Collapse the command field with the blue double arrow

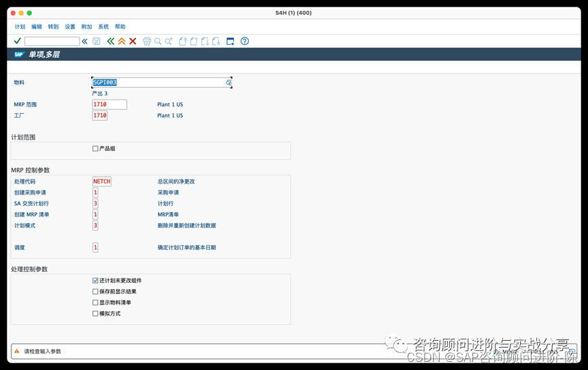coord(85,41)
